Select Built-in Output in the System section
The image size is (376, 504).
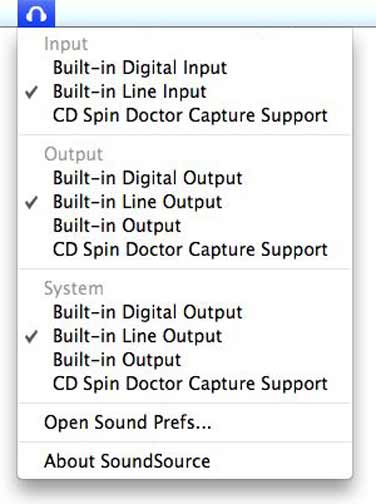(x=185, y=360)
